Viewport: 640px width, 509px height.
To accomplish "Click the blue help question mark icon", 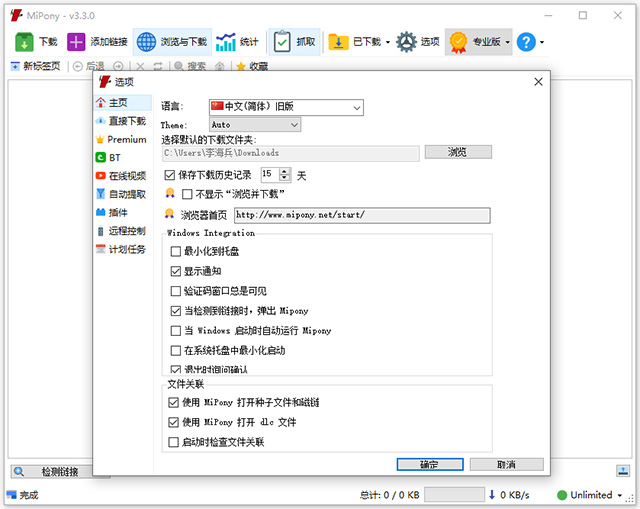I will tap(526, 42).
